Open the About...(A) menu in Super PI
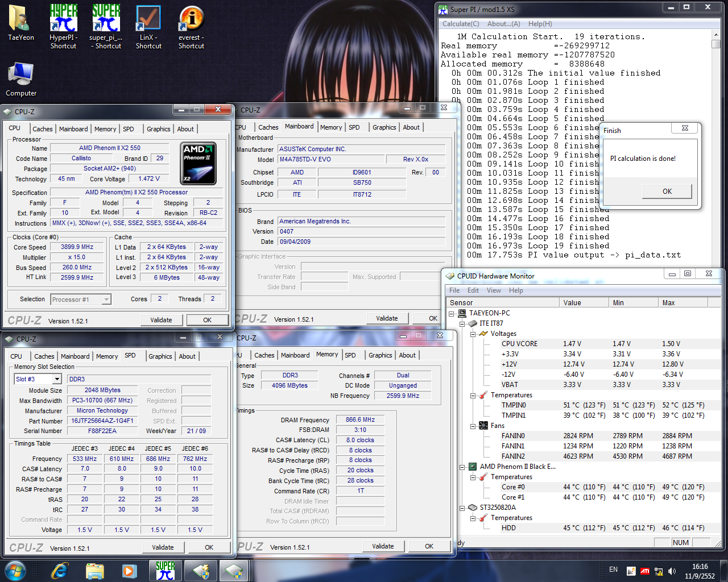The image size is (728, 582). (503, 24)
